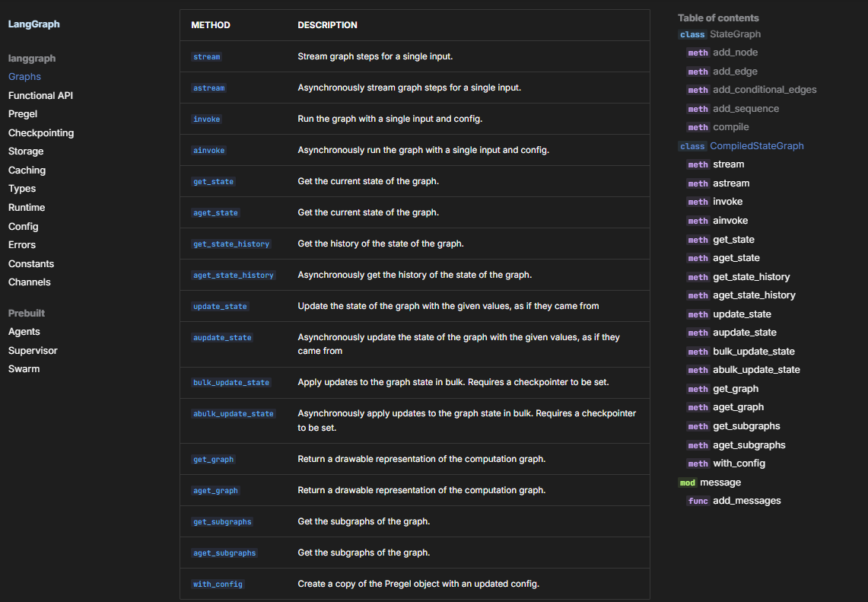Open the Pregel reference page
Viewport: 868px width, 602px height.
click(x=23, y=114)
